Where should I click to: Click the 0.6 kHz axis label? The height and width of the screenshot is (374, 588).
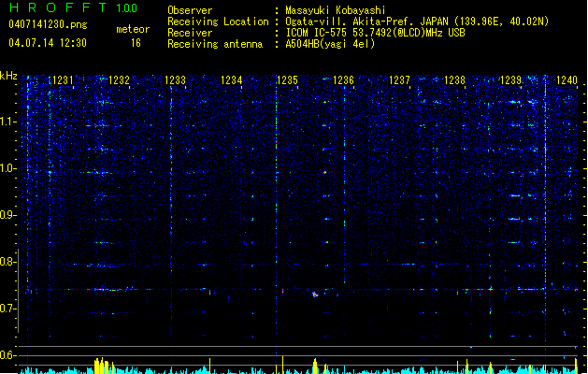(x=8, y=355)
